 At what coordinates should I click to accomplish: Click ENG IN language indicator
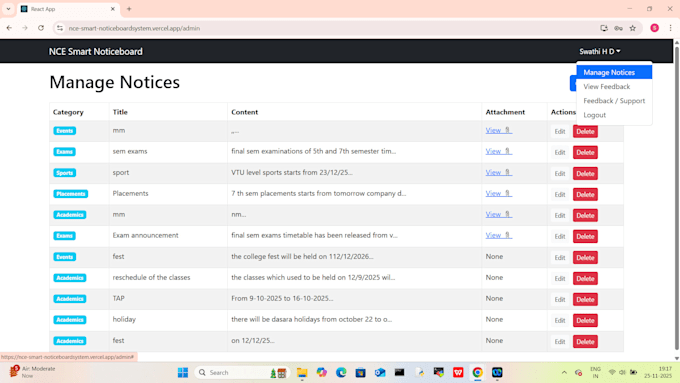[x=595, y=373]
